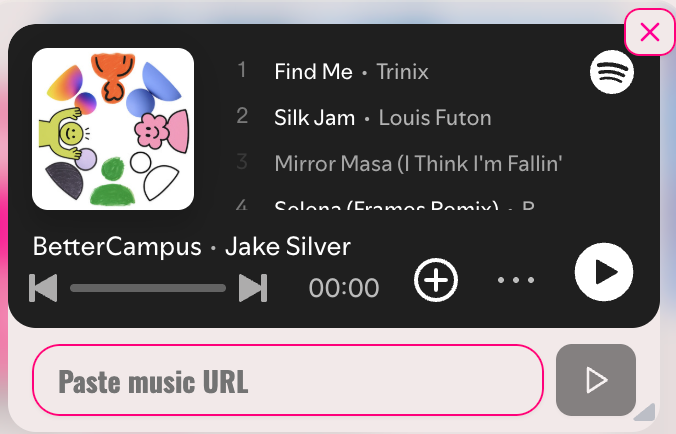
Task: Click the Paste music URL field
Action: [288, 380]
